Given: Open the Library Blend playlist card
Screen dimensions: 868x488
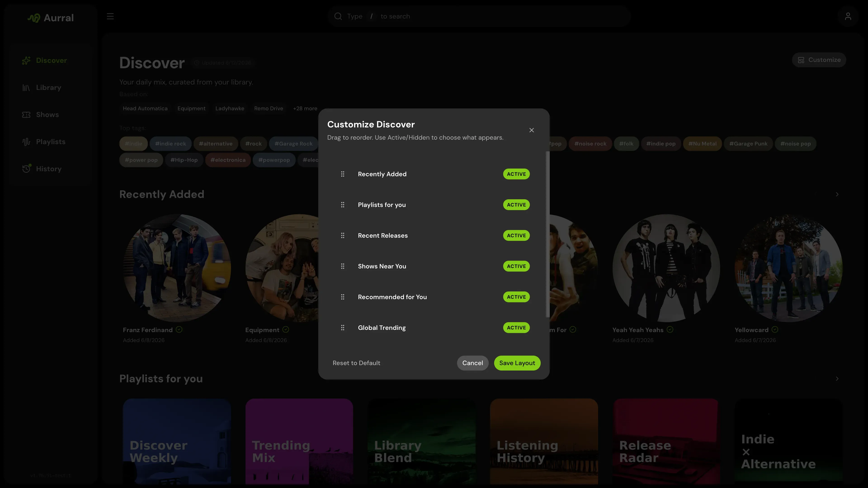Looking at the screenshot, I should click(x=422, y=441).
